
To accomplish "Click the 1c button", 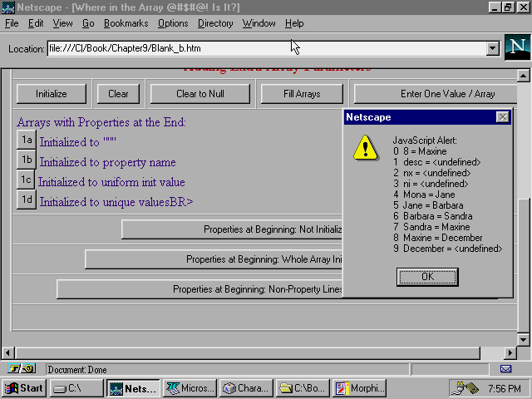I will (x=27, y=180).
